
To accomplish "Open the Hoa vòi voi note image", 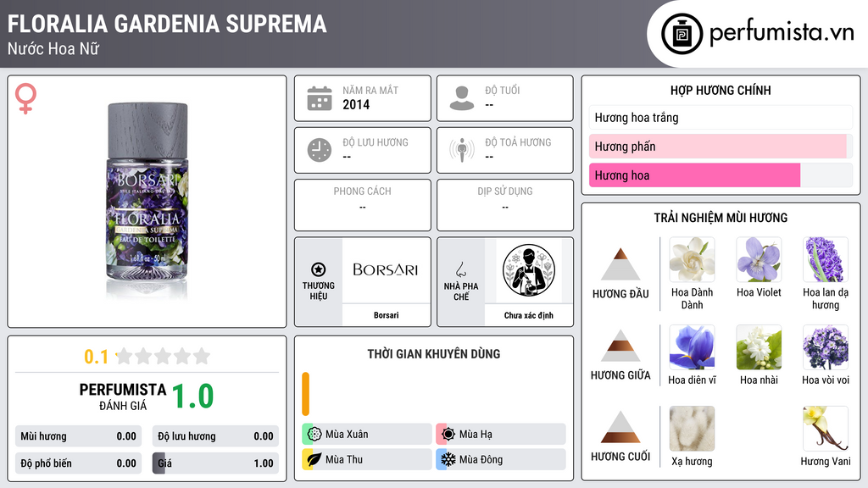I will click(826, 347).
